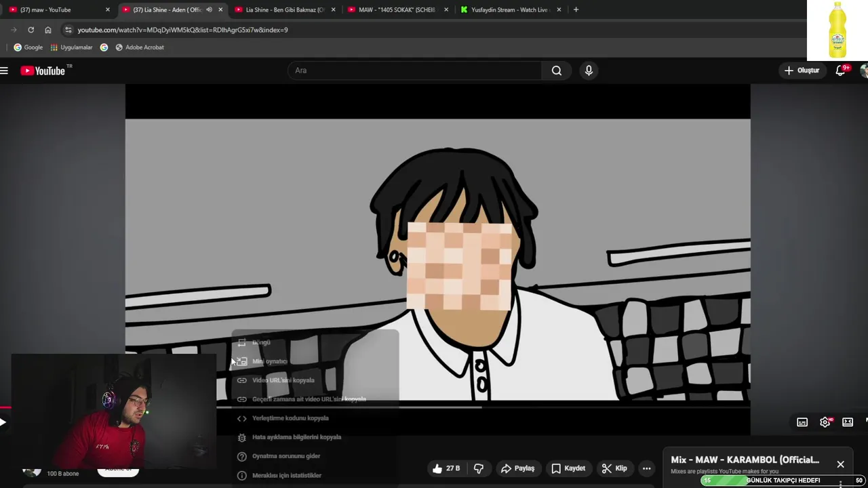The image size is (868, 488).
Task: Open a new browser tab
Action: coord(576,9)
